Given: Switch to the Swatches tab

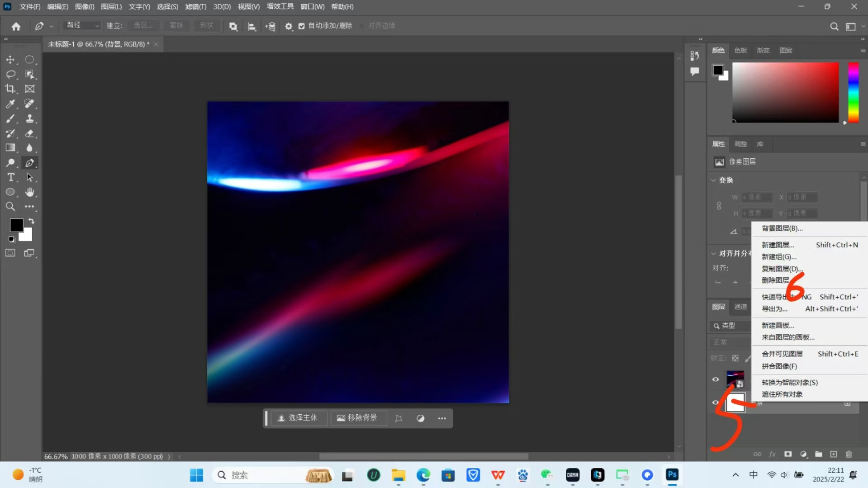Looking at the screenshot, I should pos(740,50).
